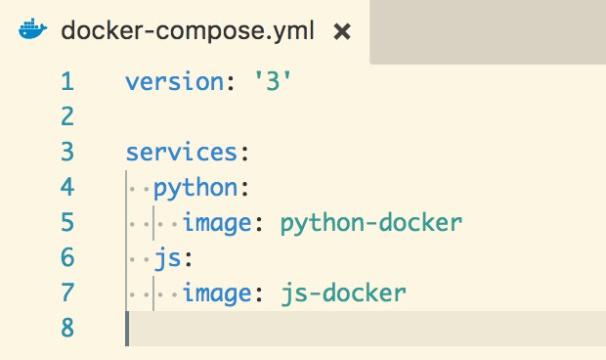
Task: Click the highlighted empty line 8
Action: click(366, 328)
